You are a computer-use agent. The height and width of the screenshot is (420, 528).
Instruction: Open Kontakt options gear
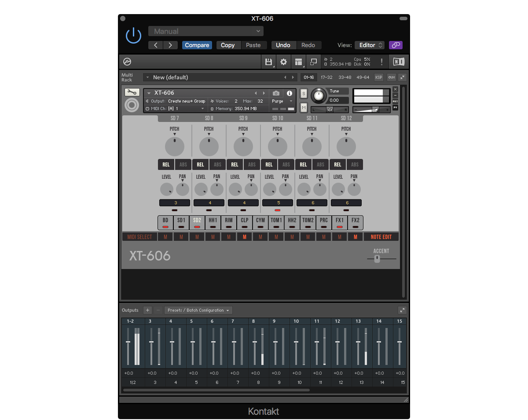[284, 62]
